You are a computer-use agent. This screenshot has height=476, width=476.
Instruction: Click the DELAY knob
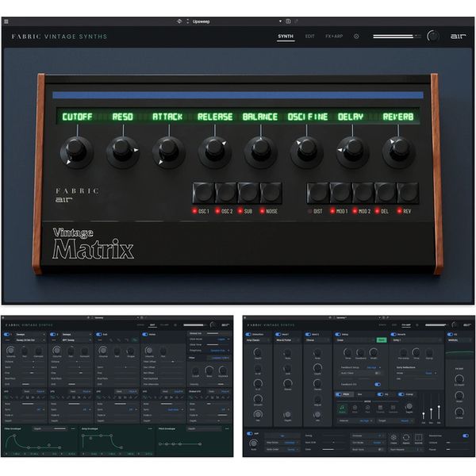[352, 151]
